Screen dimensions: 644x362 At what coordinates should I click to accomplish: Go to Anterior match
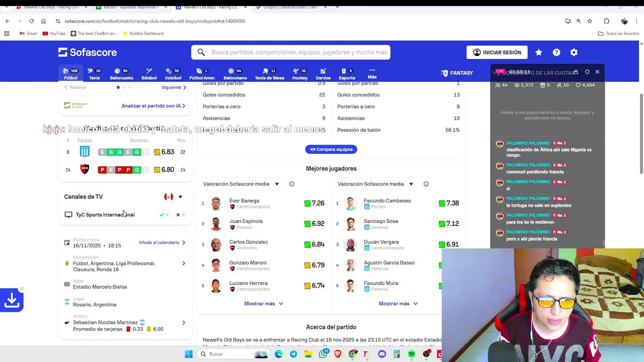point(75,87)
